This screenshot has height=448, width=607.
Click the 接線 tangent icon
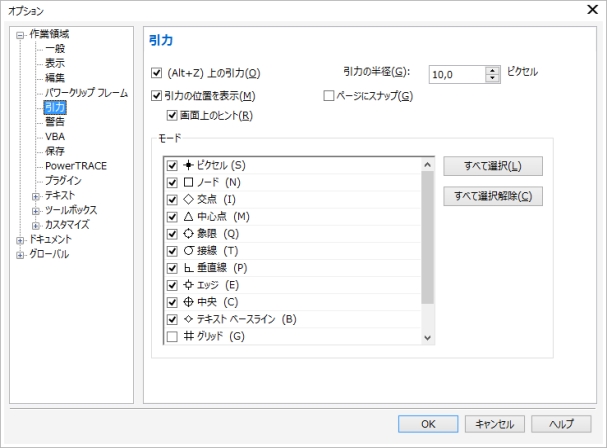(x=188, y=250)
